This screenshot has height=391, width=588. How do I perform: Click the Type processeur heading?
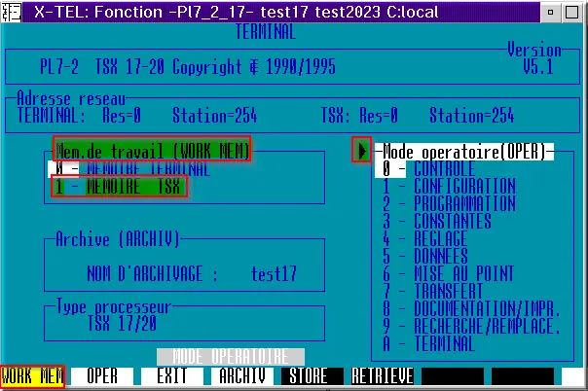point(114,307)
